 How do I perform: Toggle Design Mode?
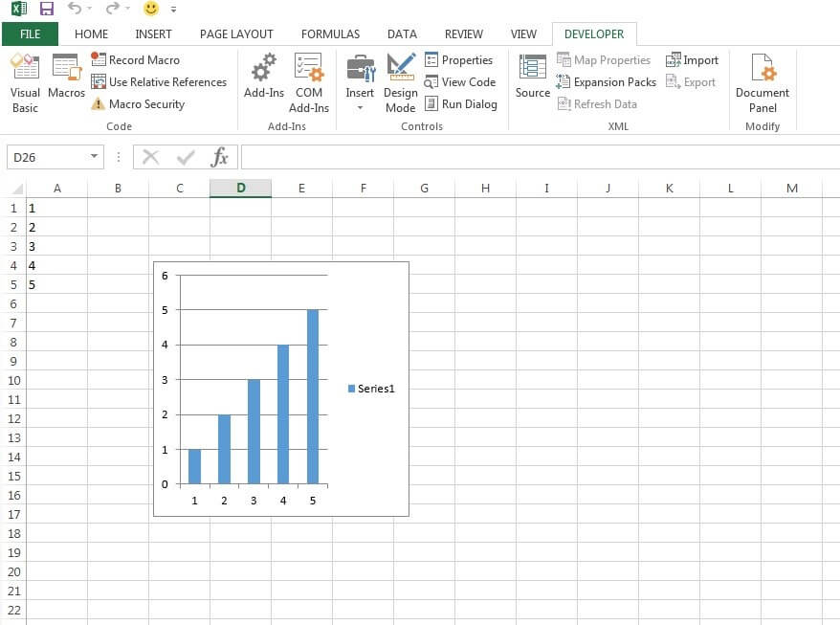400,82
